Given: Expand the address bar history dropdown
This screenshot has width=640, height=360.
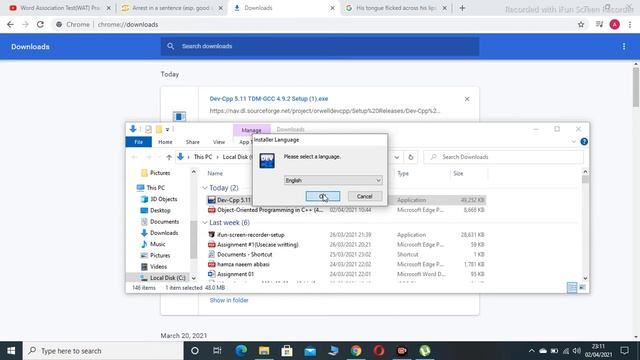Looking at the screenshot, I should pyautogui.click(x=396, y=157).
